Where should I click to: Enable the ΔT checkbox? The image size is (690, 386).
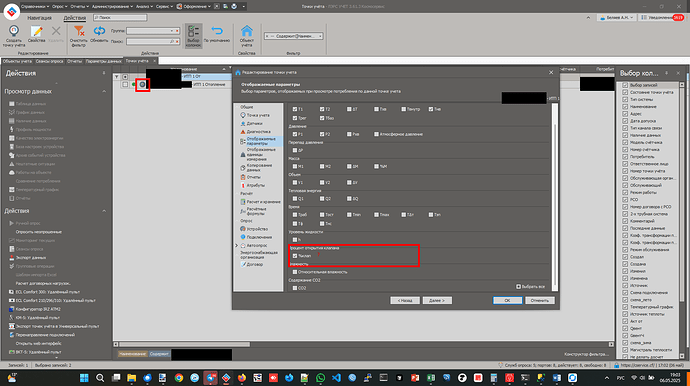349,109
